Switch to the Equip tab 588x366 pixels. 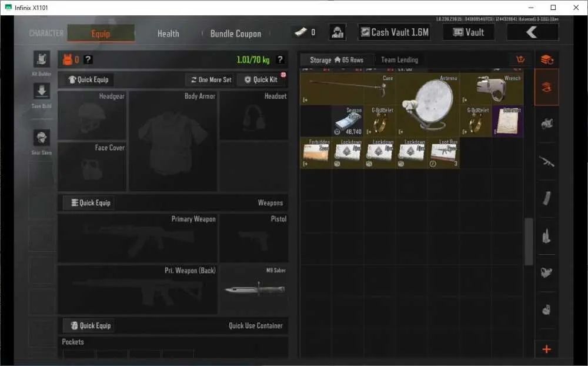click(x=101, y=34)
